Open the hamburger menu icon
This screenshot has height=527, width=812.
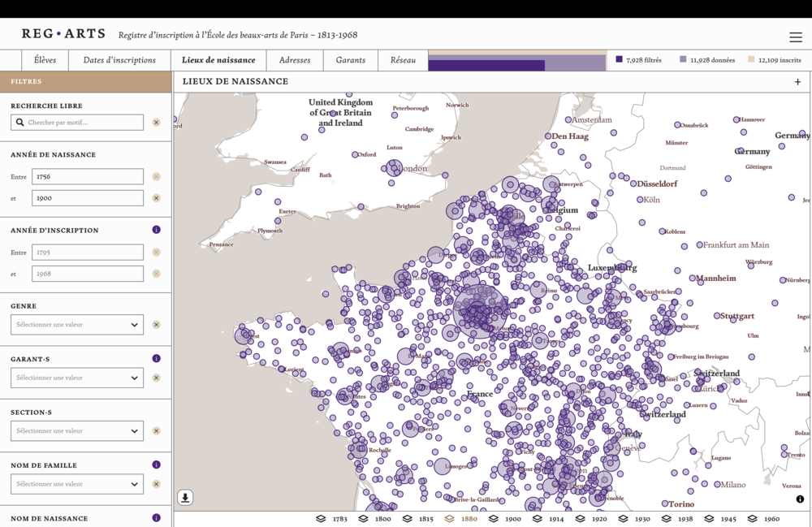click(x=796, y=37)
